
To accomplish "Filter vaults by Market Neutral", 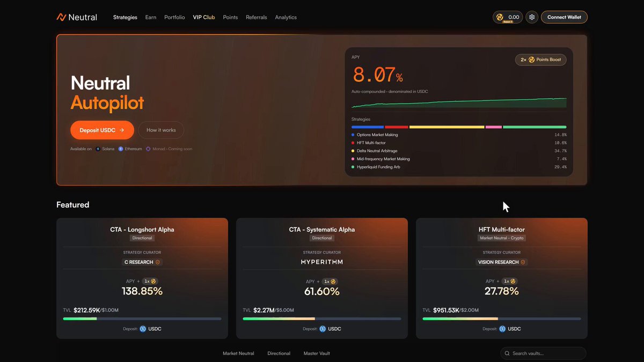I will [x=238, y=353].
